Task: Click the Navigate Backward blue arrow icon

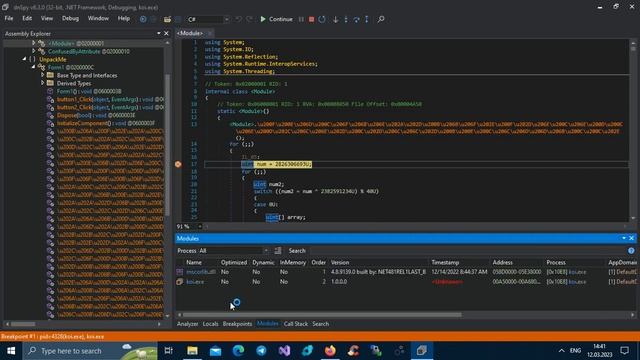Action: [x=143, y=19]
